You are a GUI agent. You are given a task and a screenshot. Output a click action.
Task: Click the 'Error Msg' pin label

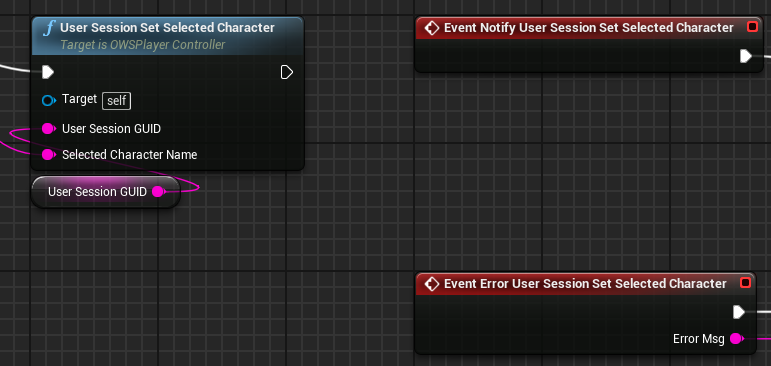(699, 339)
